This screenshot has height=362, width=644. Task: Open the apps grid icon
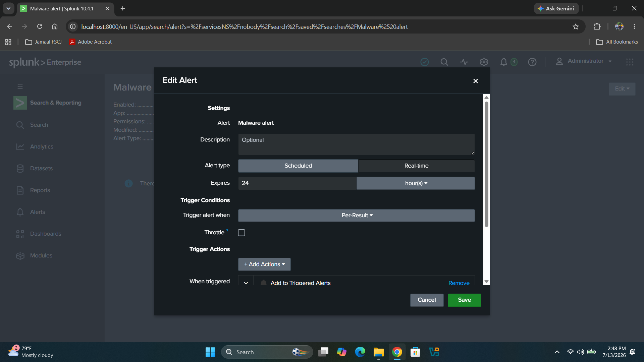[x=630, y=62]
